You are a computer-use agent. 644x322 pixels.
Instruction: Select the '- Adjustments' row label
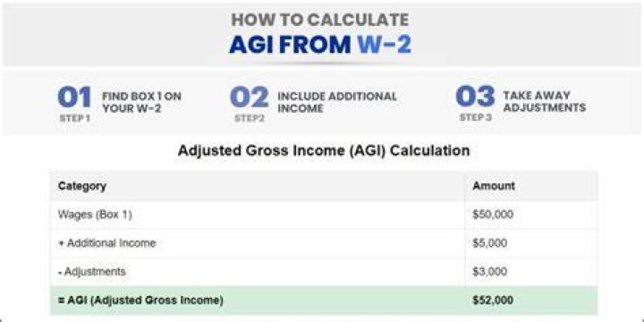tap(91, 272)
